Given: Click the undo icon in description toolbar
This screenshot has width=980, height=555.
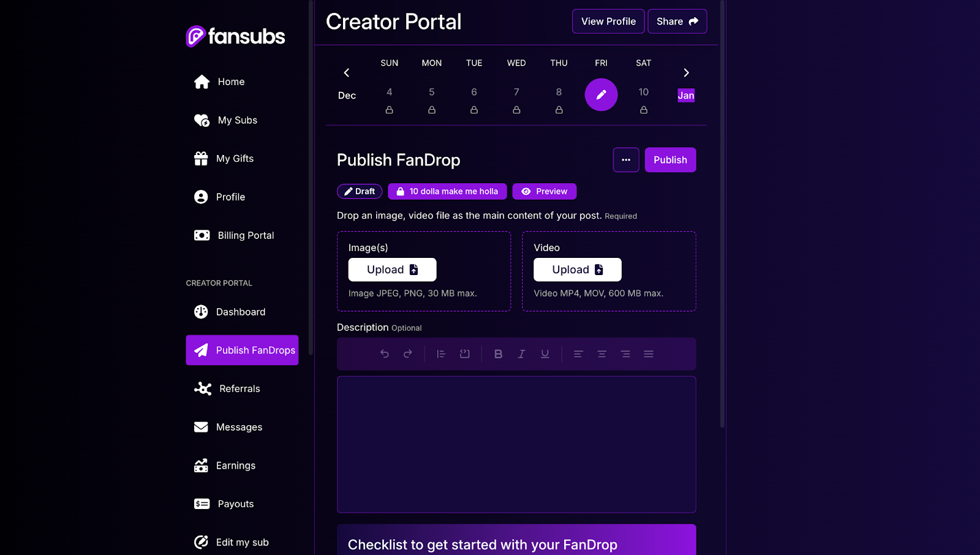Looking at the screenshot, I should (x=385, y=353).
